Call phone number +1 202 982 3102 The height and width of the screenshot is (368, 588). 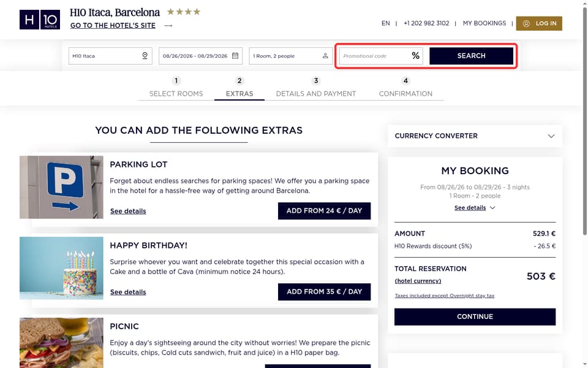[426, 23]
